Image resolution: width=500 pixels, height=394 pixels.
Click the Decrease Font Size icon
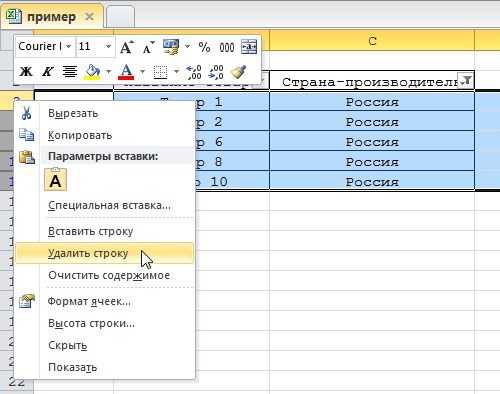coord(148,47)
